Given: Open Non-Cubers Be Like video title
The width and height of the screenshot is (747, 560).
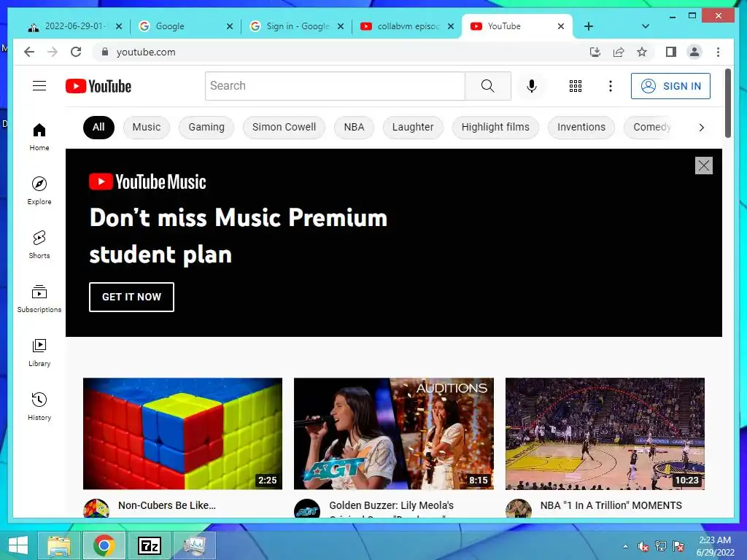Looking at the screenshot, I should [167, 505].
